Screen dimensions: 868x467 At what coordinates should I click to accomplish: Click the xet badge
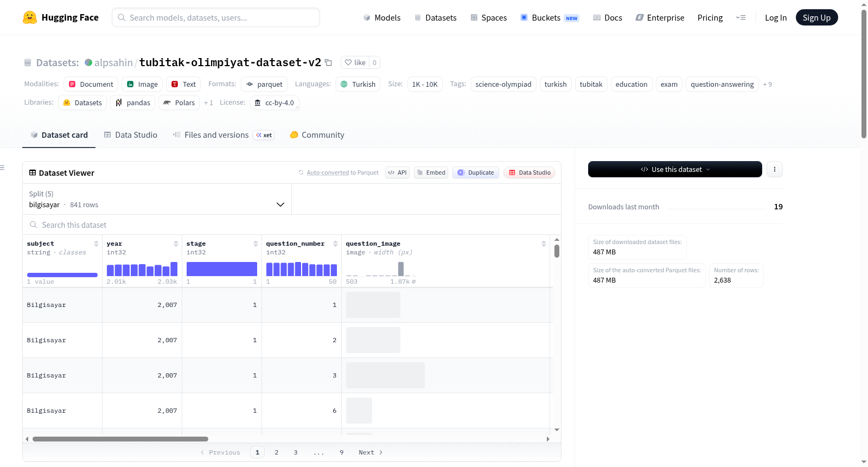pos(264,135)
